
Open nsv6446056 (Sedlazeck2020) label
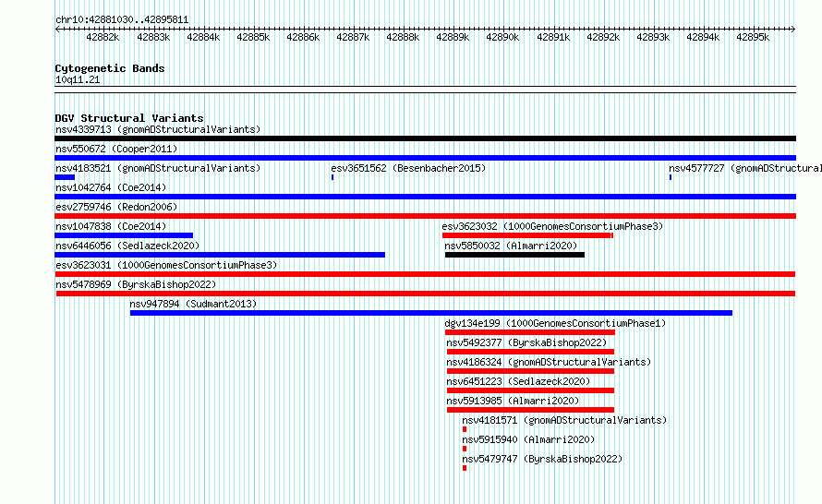click(x=127, y=246)
